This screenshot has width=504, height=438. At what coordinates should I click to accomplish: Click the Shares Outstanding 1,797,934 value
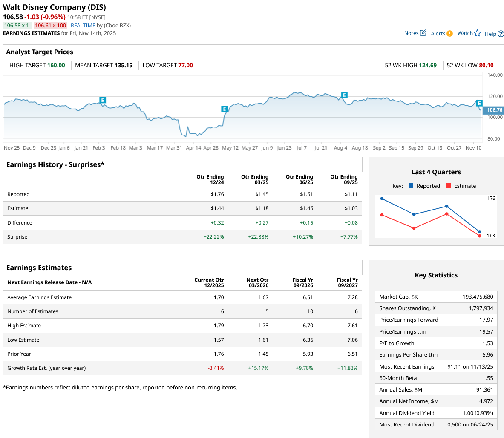pos(481,308)
